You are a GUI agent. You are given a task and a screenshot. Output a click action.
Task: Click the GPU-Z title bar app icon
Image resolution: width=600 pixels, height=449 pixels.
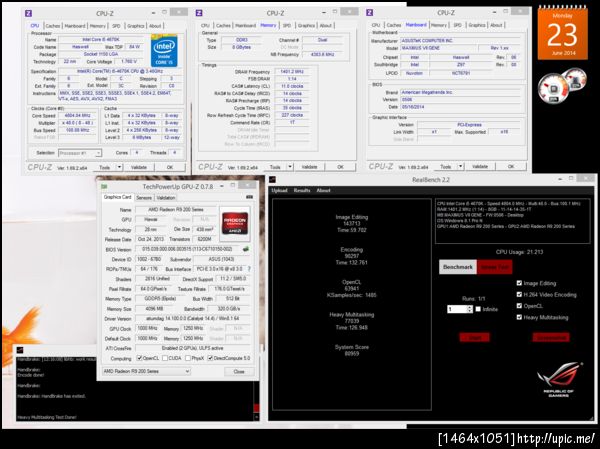point(104,187)
